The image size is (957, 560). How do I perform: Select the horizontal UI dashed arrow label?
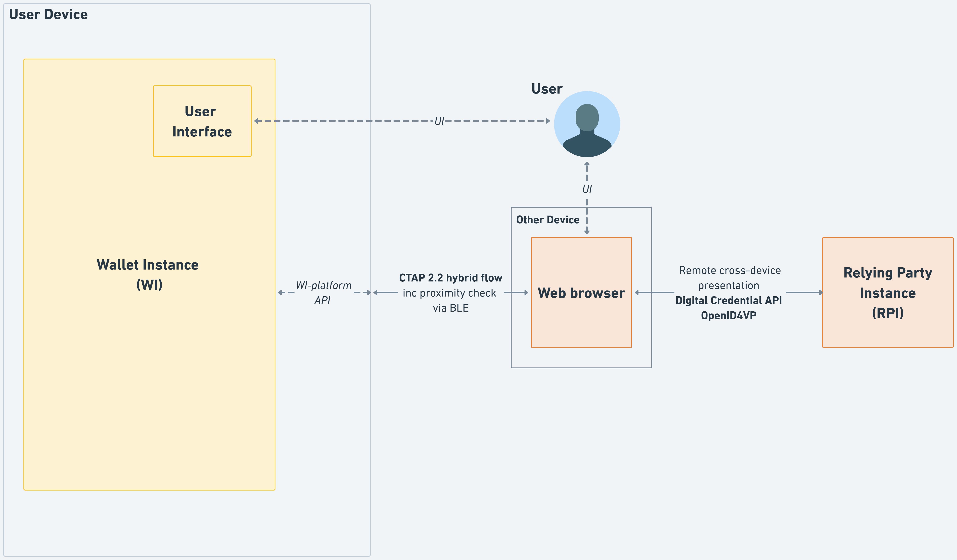439,122
